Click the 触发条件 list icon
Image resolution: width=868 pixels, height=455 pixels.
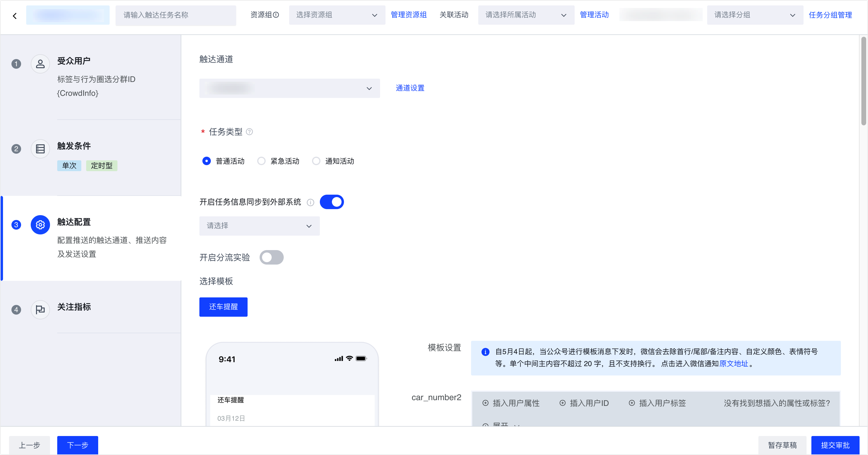click(40, 149)
